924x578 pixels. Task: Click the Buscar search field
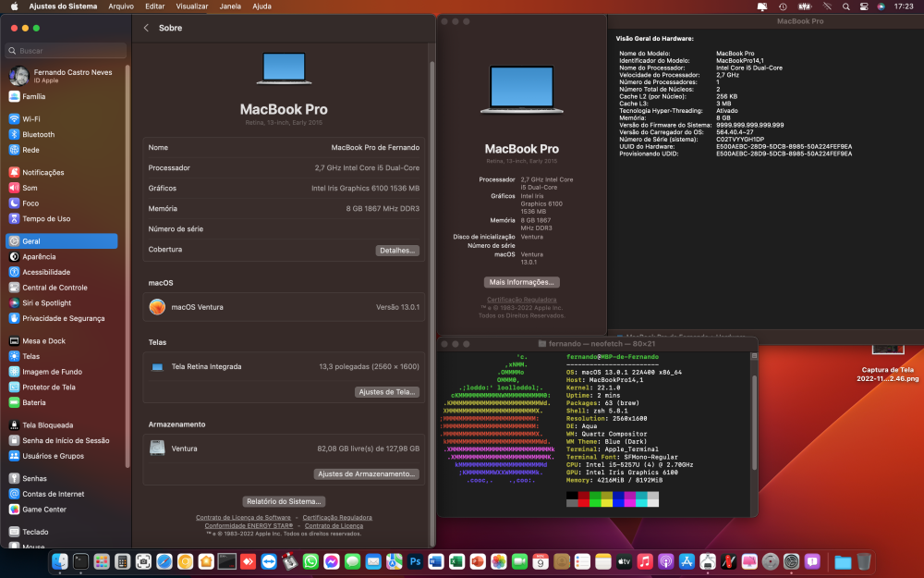(x=66, y=51)
